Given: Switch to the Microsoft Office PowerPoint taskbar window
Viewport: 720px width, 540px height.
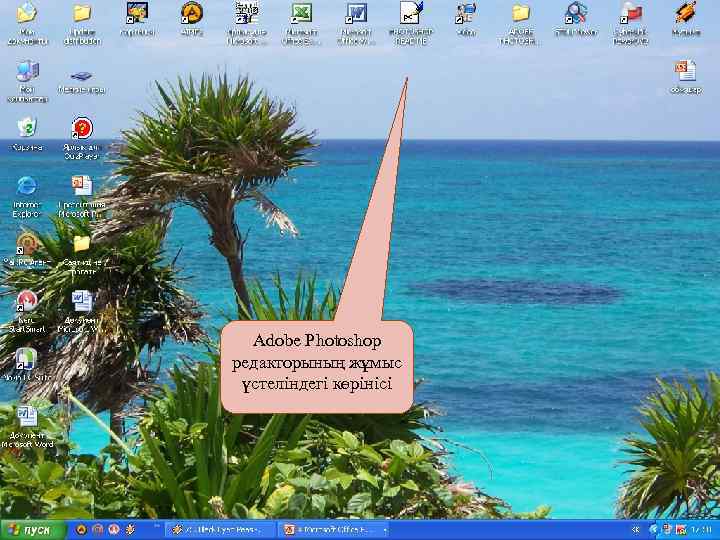Looking at the screenshot, I should click(334, 530).
